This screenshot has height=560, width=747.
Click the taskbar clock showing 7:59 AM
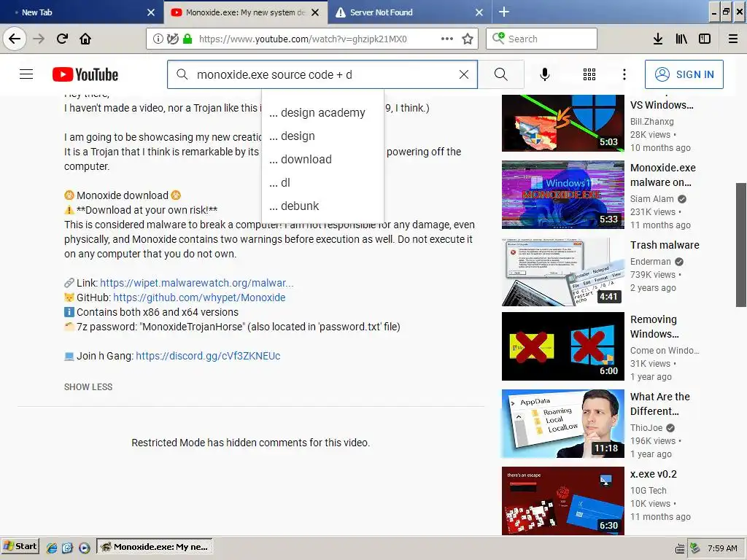click(722, 548)
